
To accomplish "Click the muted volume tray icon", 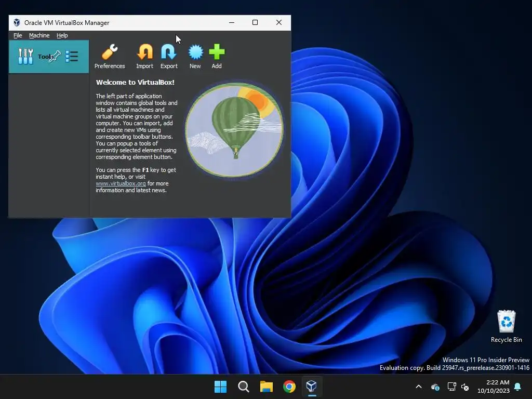I will (x=465, y=387).
